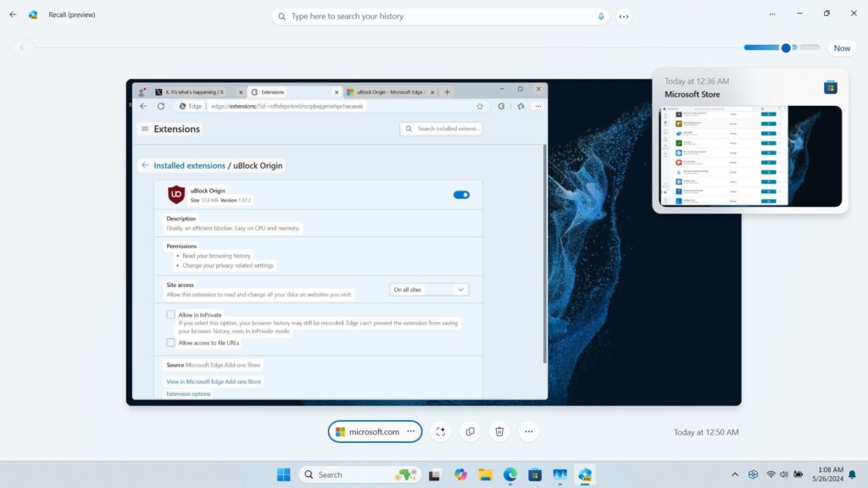Open the On all sites dropdown
Screen dimensions: 868x488
429,289
